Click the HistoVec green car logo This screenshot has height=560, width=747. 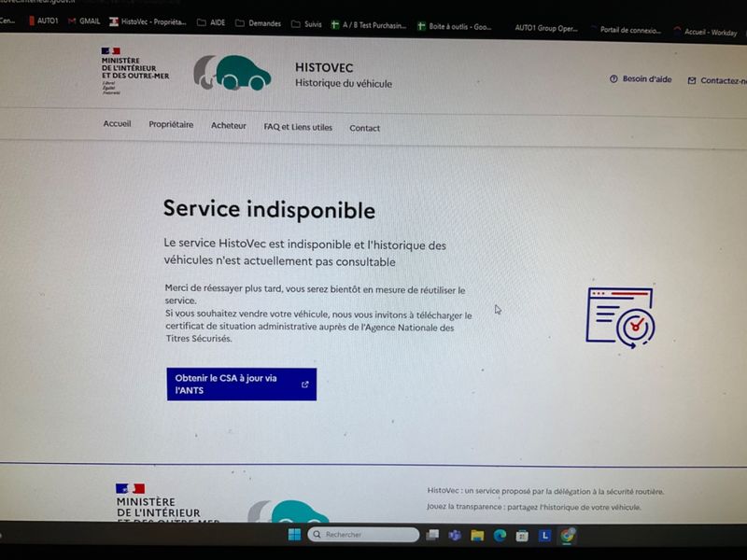click(x=232, y=73)
